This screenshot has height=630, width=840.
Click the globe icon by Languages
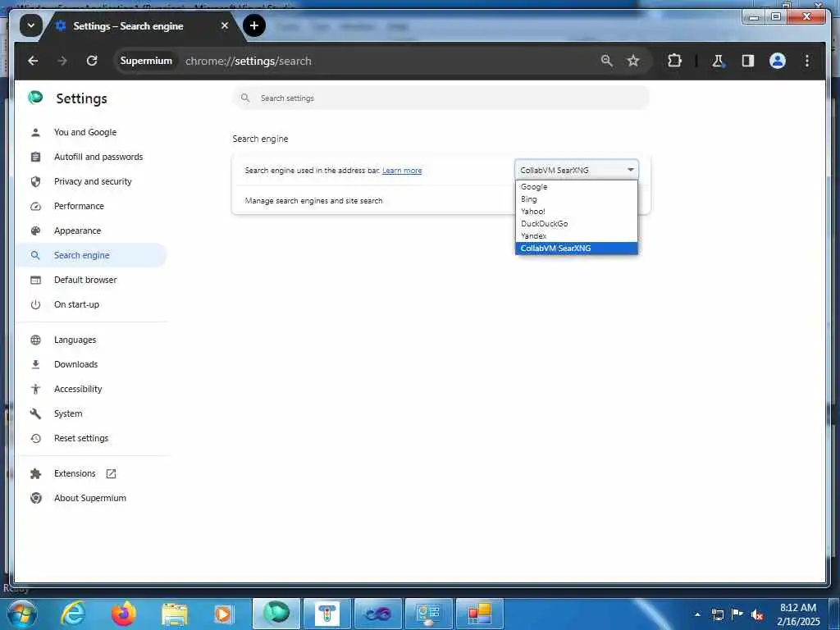click(x=35, y=340)
